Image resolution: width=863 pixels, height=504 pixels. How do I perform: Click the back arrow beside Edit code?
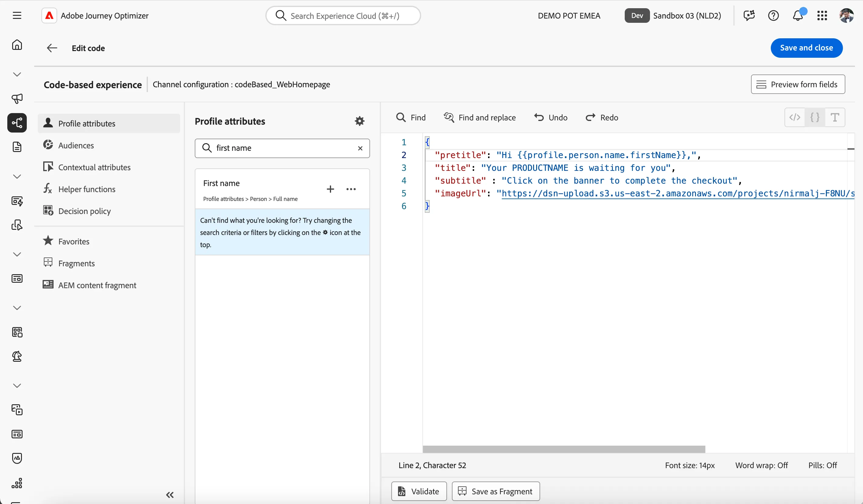pos(52,48)
